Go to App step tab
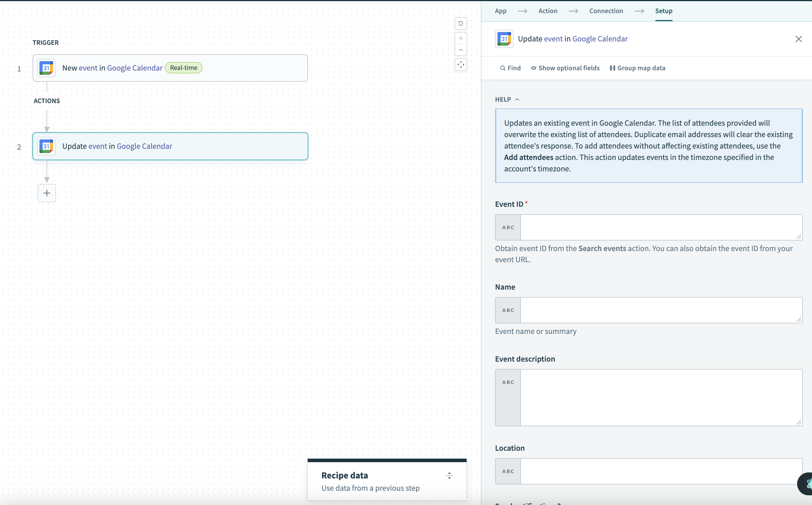The image size is (812, 505). [500, 11]
